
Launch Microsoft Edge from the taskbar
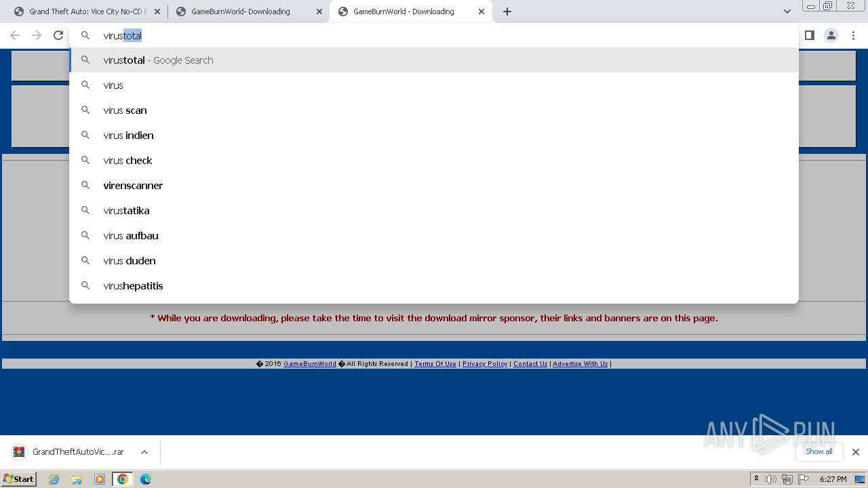tap(146, 479)
